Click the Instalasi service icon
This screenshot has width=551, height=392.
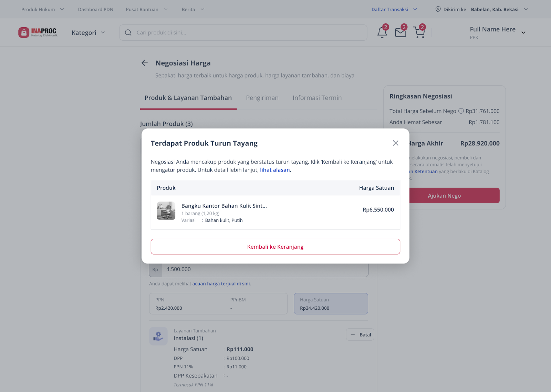click(158, 336)
